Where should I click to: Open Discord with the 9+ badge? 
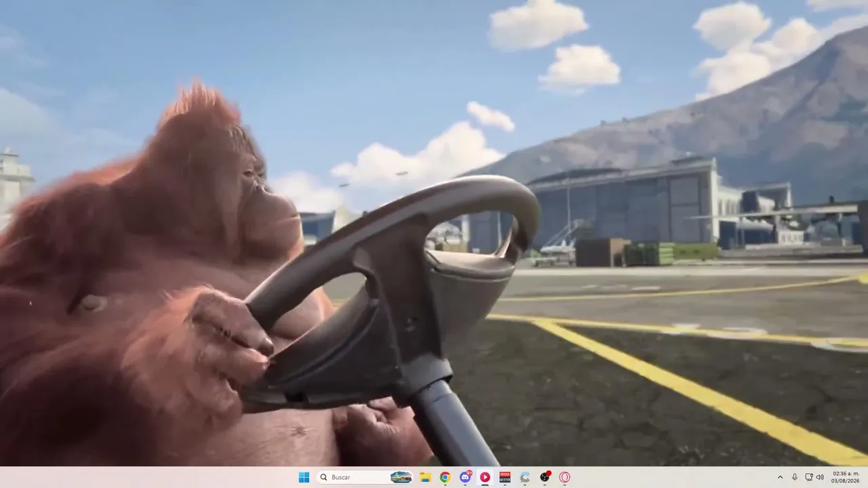pyautogui.click(x=465, y=477)
